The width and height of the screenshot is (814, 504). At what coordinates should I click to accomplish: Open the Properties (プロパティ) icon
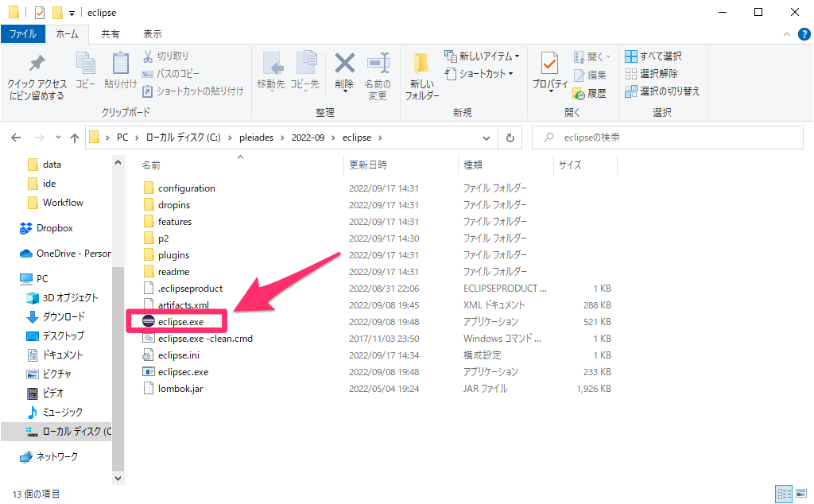[x=549, y=64]
